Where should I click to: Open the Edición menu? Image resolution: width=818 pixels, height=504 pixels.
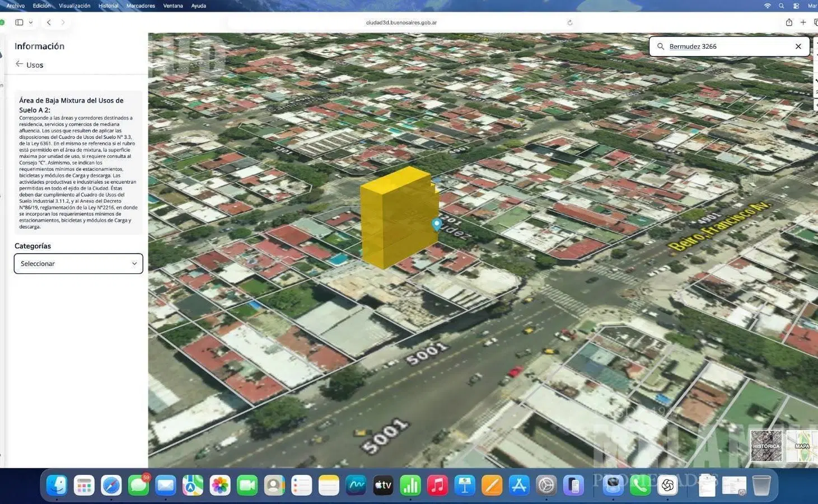click(41, 6)
